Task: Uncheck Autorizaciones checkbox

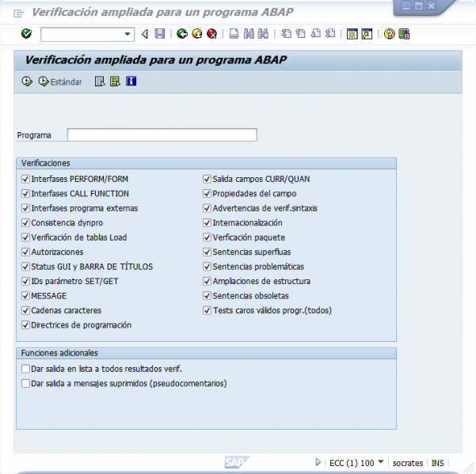Action: (x=25, y=252)
